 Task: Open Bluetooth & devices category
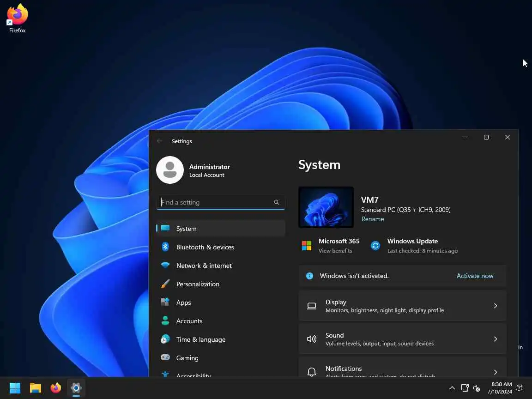tap(221, 247)
